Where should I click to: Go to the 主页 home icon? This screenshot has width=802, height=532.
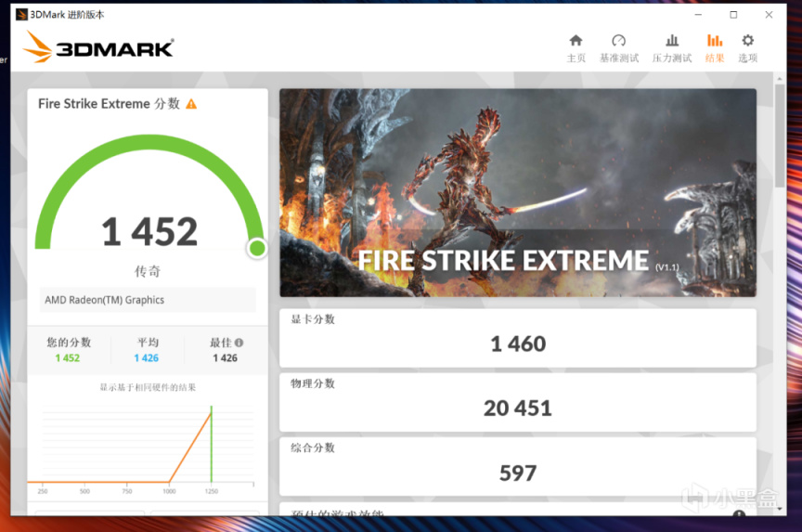576,41
